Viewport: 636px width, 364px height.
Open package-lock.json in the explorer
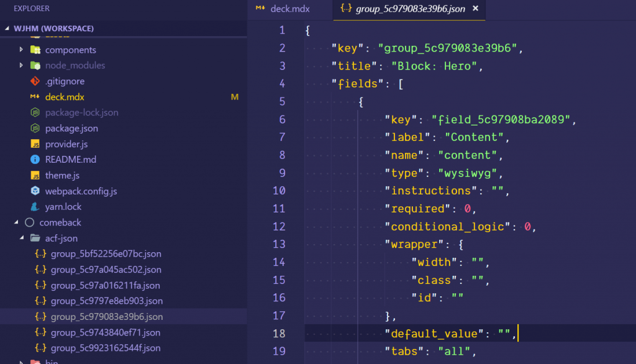coord(81,112)
